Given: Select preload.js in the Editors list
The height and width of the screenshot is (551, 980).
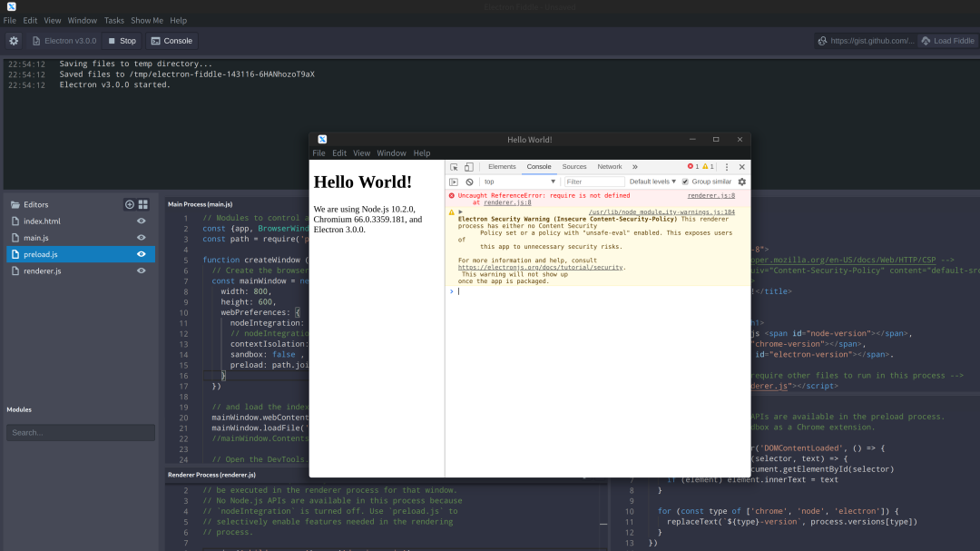Looking at the screenshot, I should click(81, 254).
